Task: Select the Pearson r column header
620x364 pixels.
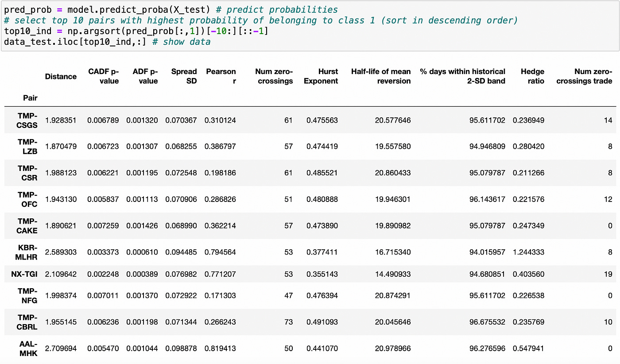Action: coord(221,76)
